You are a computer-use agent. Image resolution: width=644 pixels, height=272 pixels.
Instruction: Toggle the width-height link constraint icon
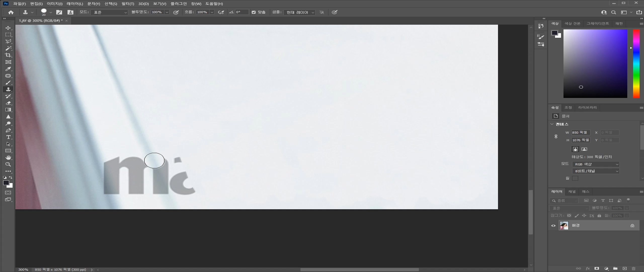(556, 136)
